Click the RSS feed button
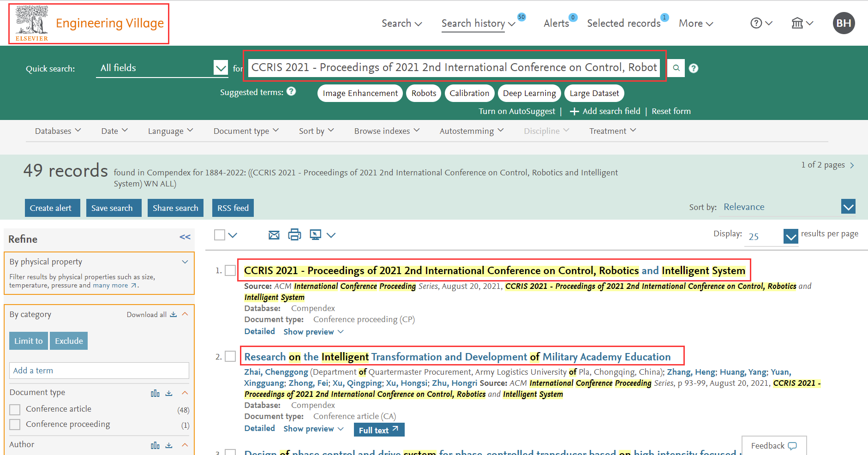 [233, 208]
